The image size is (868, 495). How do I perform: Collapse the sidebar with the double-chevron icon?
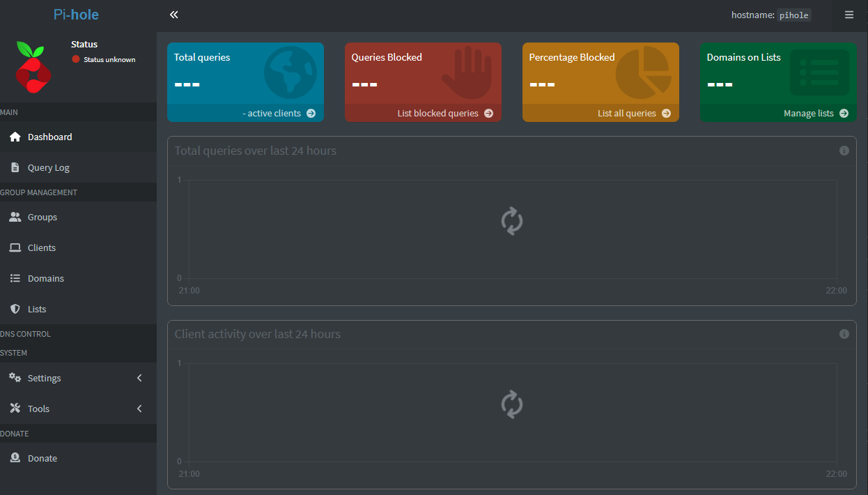click(x=173, y=15)
